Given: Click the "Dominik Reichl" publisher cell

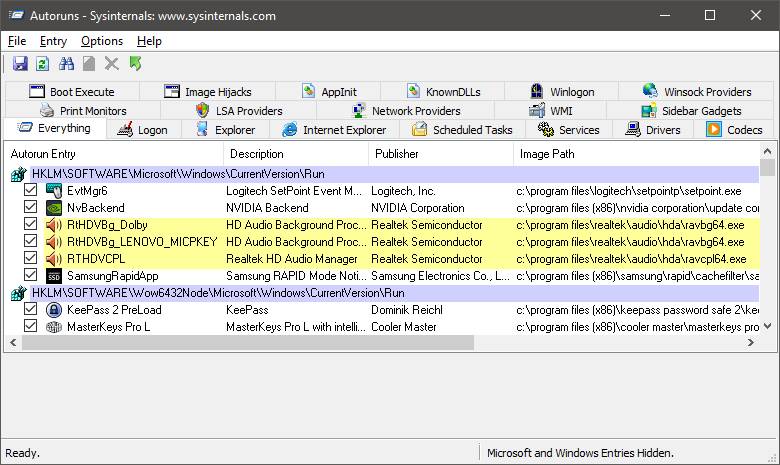Looking at the screenshot, I should tap(407, 310).
